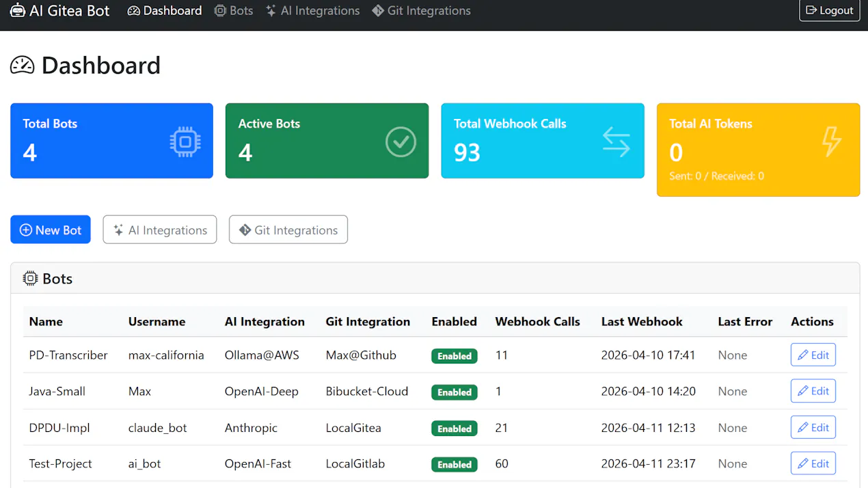Click timestamp 2026-04-10 17:41

pyautogui.click(x=648, y=355)
